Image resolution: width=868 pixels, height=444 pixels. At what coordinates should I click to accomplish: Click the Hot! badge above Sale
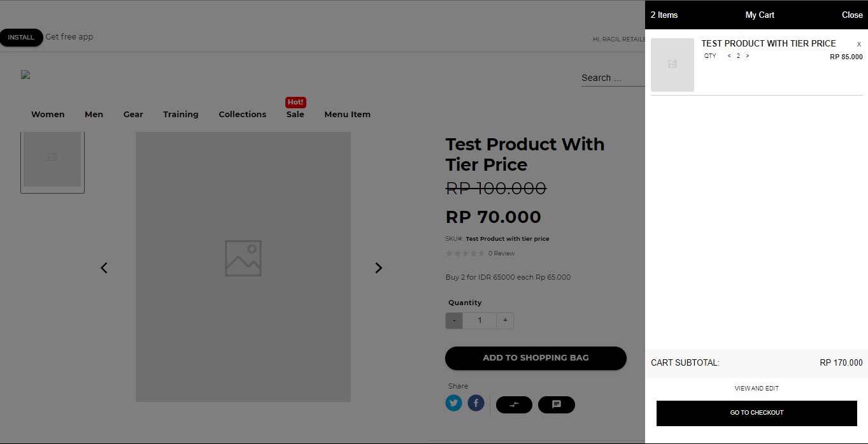tap(295, 102)
